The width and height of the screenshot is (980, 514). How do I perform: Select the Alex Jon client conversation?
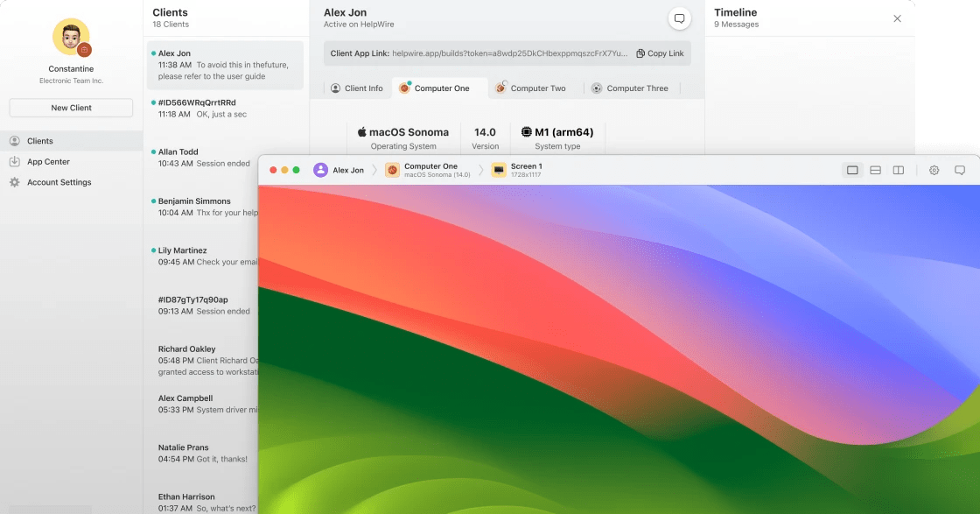click(x=225, y=65)
